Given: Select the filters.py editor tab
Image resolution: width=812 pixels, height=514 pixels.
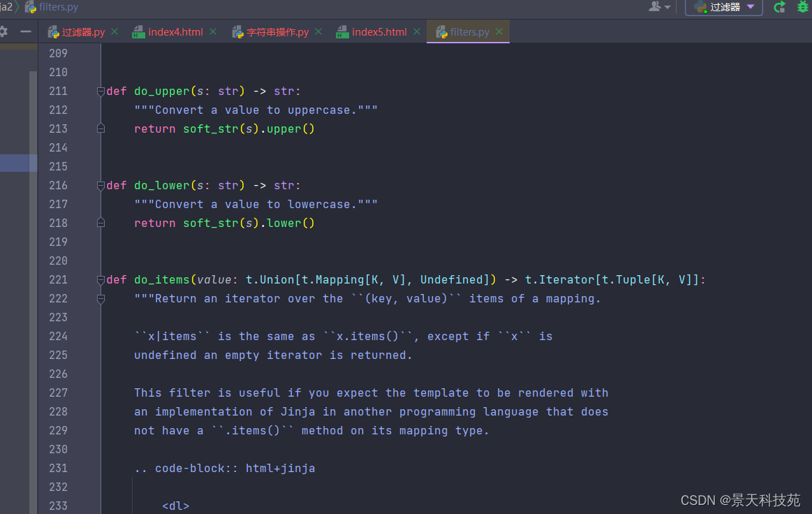Looking at the screenshot, I should pos(469,32).
